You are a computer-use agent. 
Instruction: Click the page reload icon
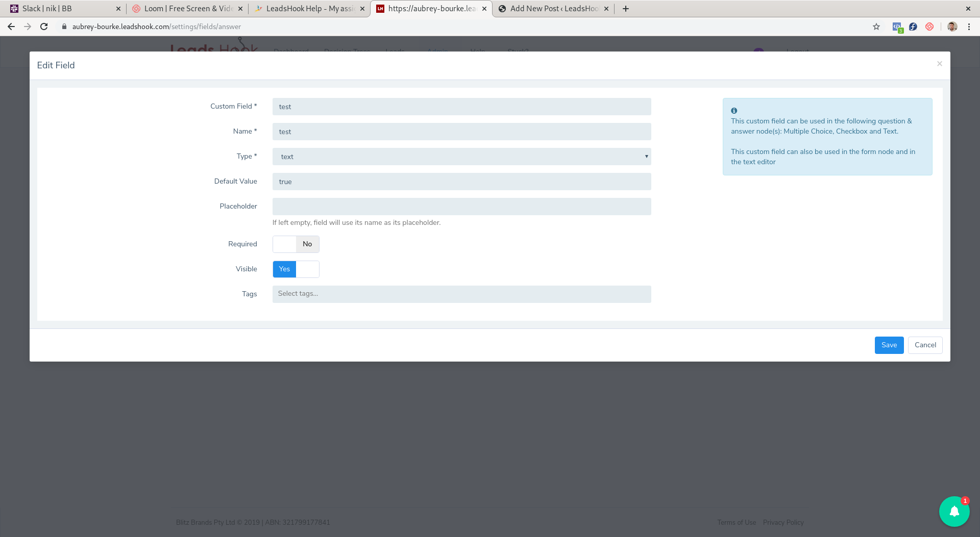(x=44, y=27)
